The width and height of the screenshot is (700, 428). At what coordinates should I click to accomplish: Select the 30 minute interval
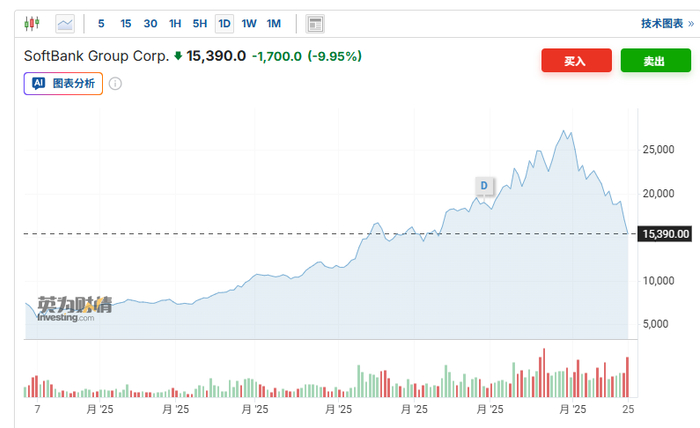pyautogui.click(x=150, y=23)
